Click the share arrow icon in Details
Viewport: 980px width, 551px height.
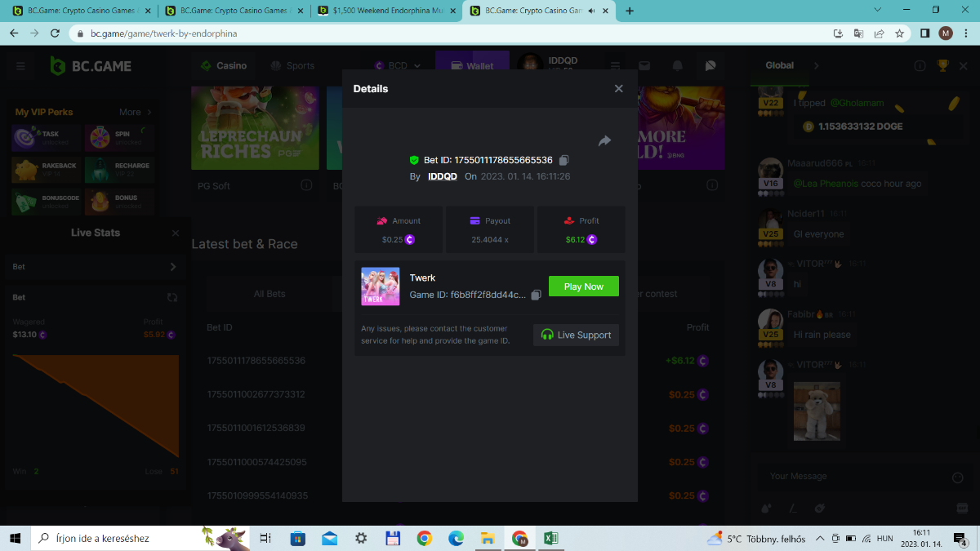click(x=604, y=141)
